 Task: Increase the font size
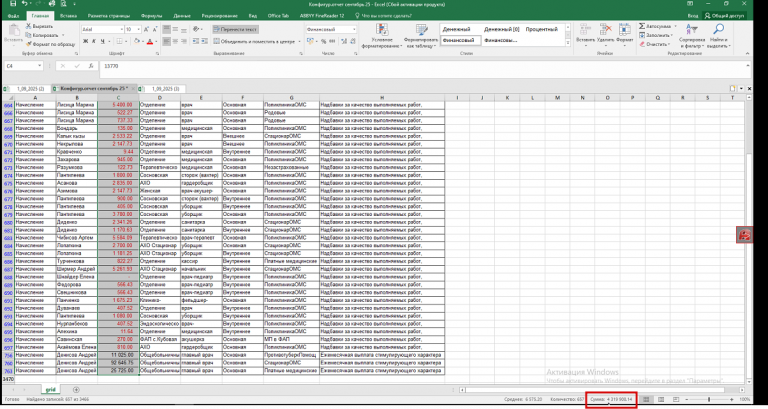point(146,29)
